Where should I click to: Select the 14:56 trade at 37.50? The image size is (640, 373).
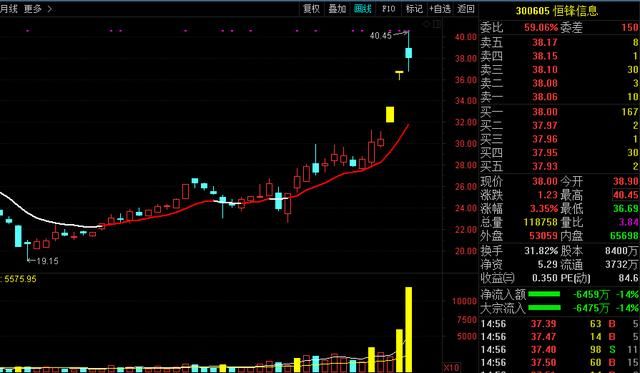tap(560, 362)
